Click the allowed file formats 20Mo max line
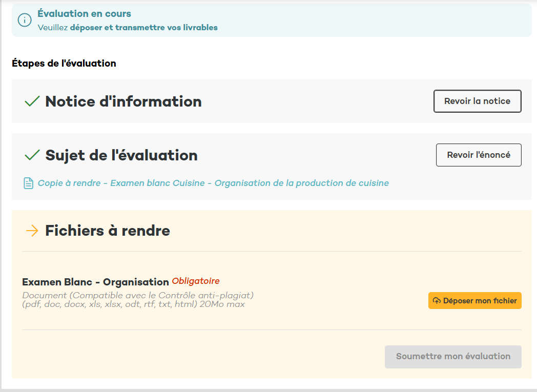 pos(133,304)
